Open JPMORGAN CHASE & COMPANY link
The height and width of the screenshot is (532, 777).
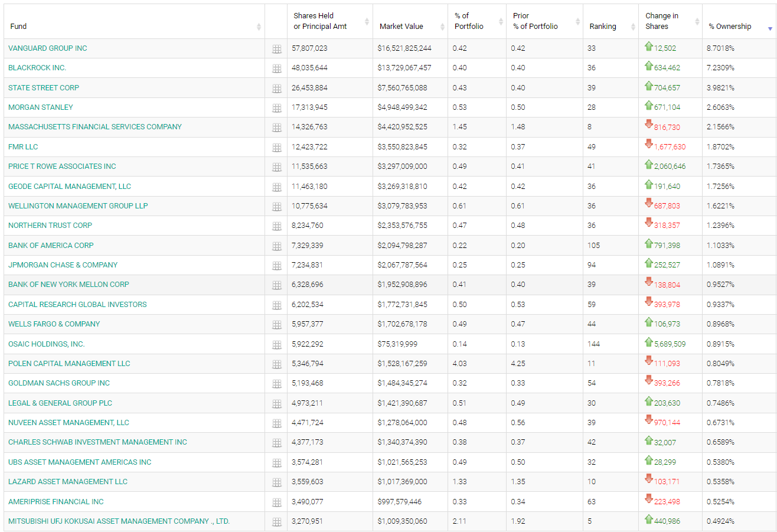click(x=63, y=265)
